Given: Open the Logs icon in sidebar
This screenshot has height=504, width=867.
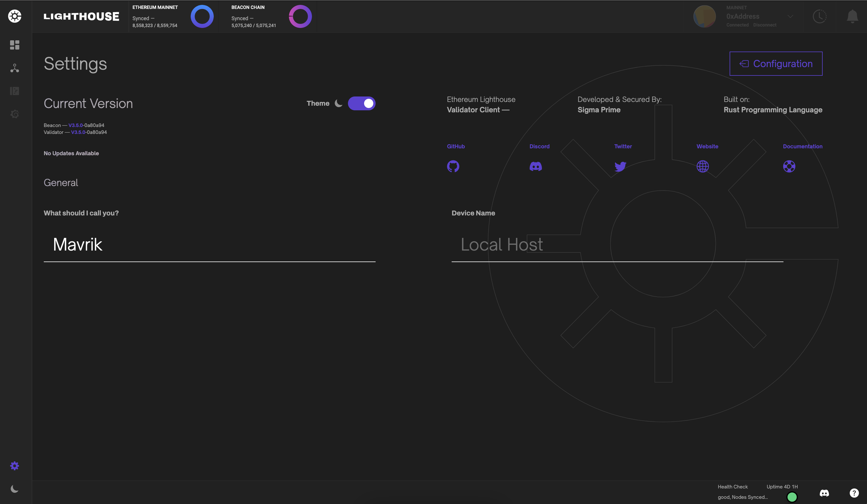Looking at the screenshot, I should coord(14,91).
